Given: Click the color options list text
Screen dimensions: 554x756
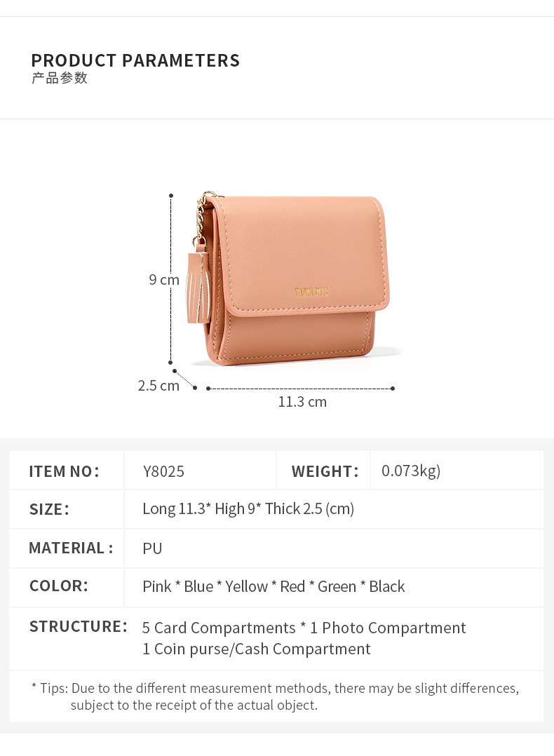Looking at the screenshot, I should tap(273, 587).
